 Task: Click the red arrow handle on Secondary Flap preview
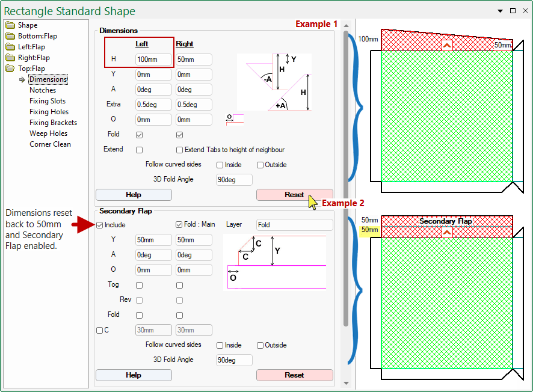click(447, 233)
